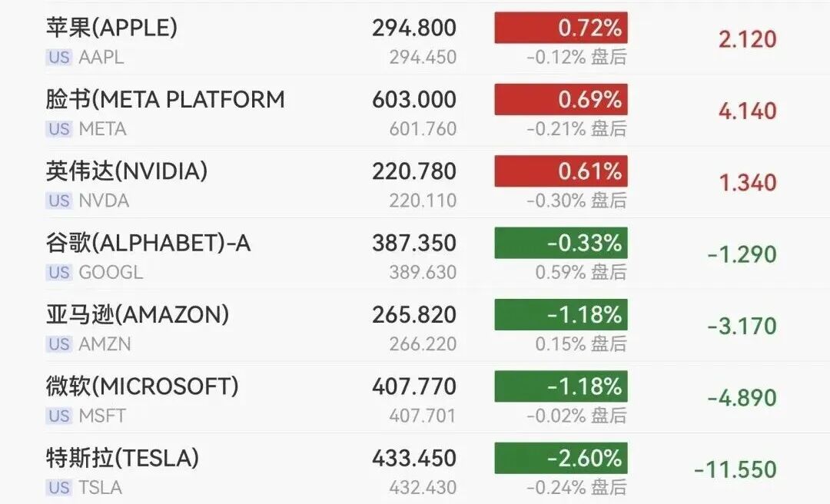The image size is (830, 504).
Task: Open the 苹果(APPLE) stock row
Action: (x=415, y=39)
